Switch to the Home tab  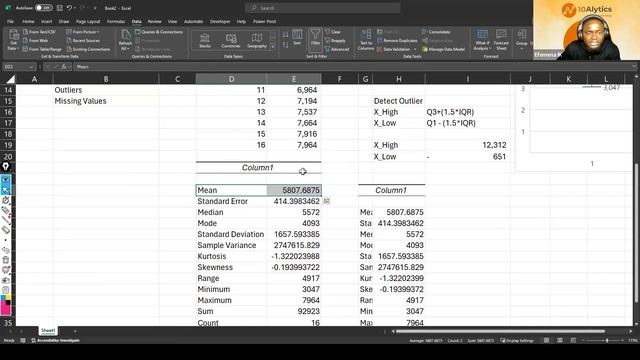(x=28, y=22)
